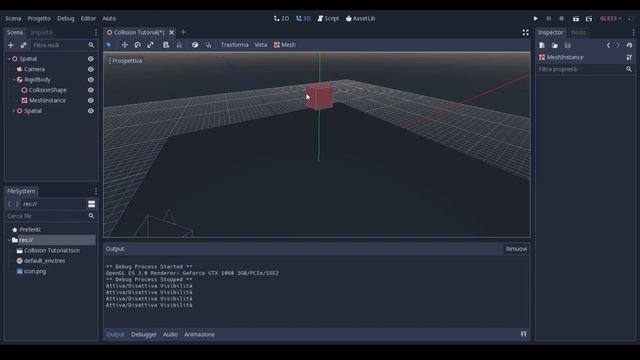Go back in FileSystem path history
The height and width of the screenshot is (360, 640).
(x=9, y=204)
